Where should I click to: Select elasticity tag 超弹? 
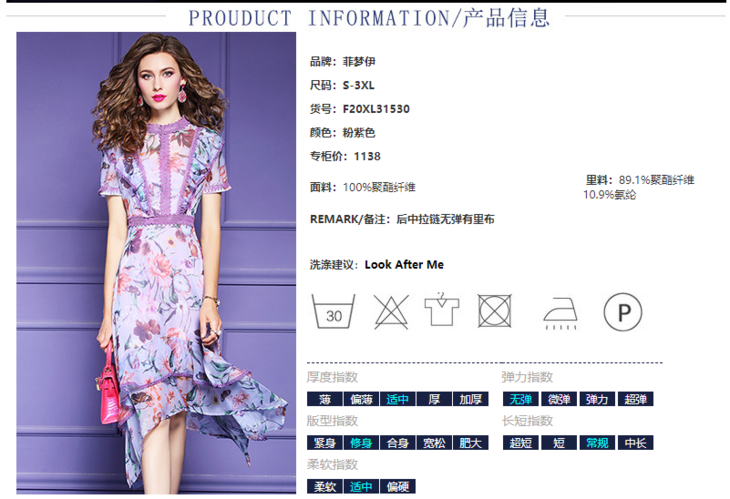pos(635,399)
